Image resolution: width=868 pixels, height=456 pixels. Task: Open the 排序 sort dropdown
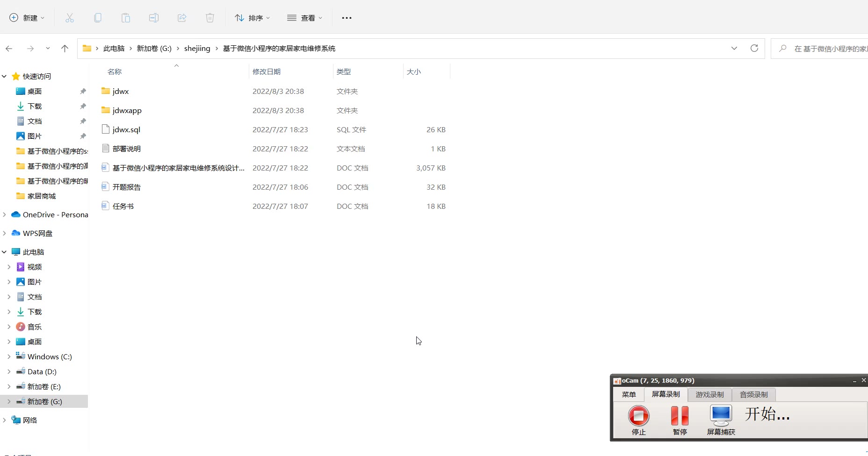(253, 18)
